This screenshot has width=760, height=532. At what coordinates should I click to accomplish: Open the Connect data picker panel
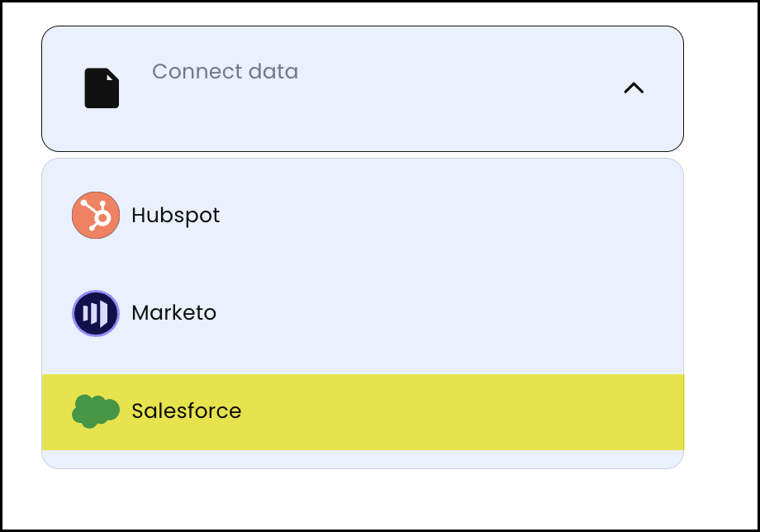tap(363, 88)
